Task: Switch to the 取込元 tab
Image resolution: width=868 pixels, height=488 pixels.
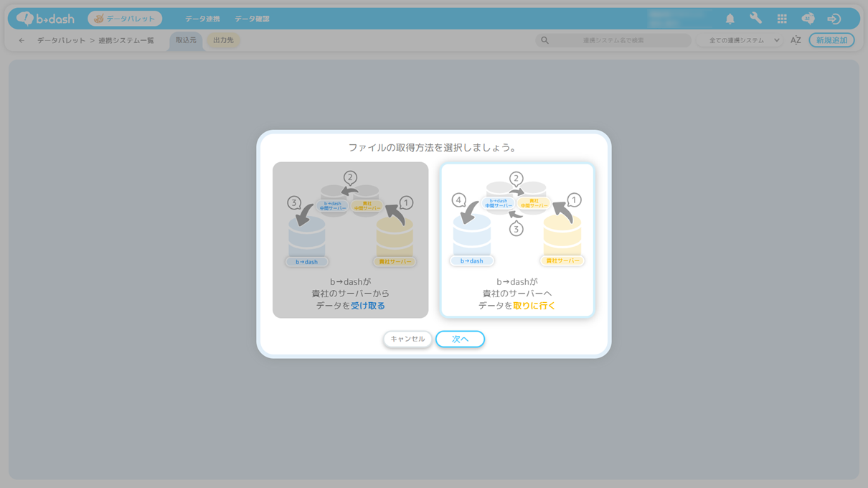Action: click(186, 41)
